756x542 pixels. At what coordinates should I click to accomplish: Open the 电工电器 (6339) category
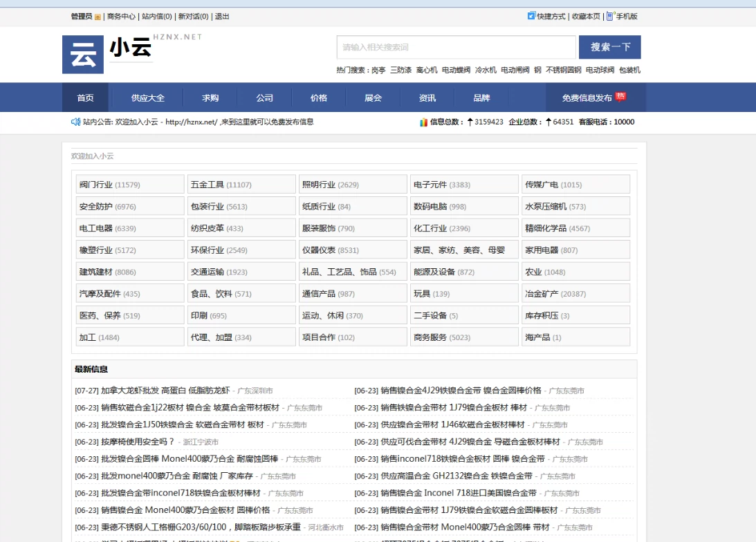point(130,228)
